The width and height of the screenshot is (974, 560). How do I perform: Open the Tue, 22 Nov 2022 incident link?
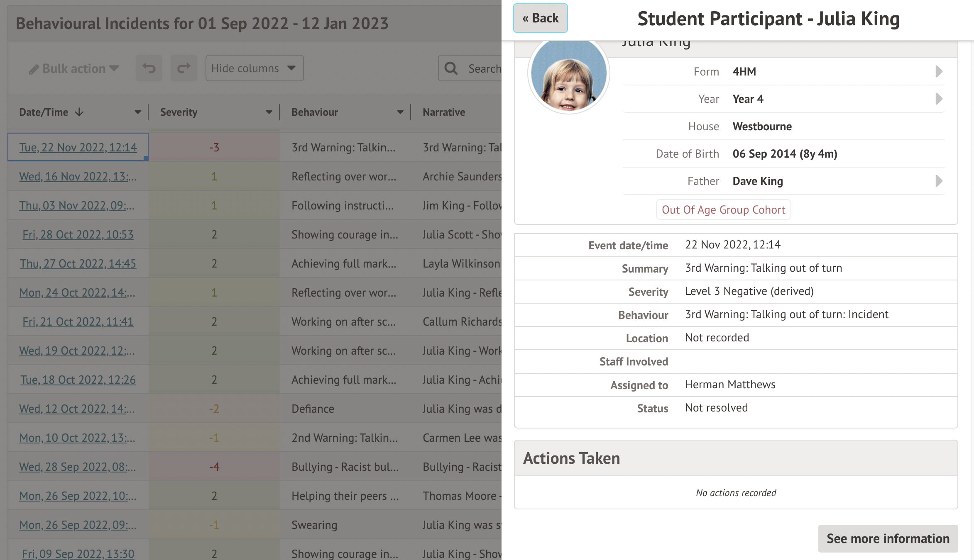[78, 147]
